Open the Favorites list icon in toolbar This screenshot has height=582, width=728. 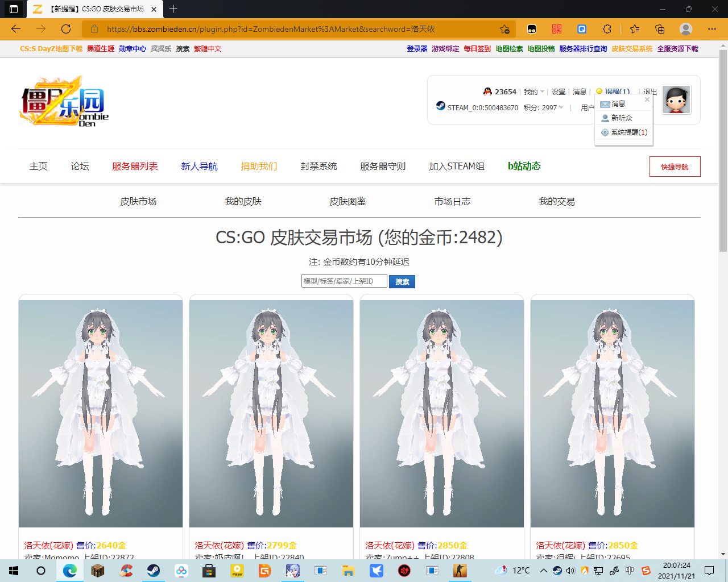(635, 29)
